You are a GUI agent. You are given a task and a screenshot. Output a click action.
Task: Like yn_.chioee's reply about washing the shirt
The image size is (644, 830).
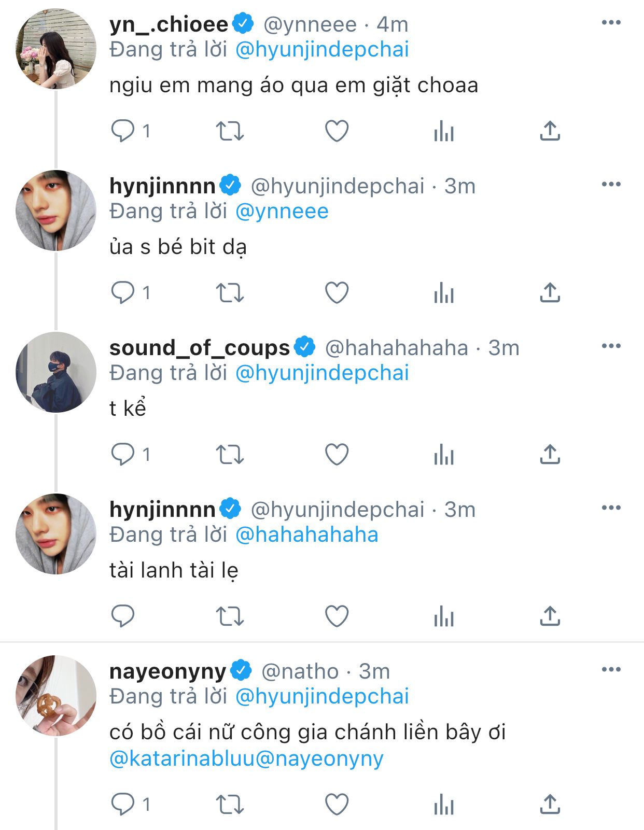[x=337, y=131]
